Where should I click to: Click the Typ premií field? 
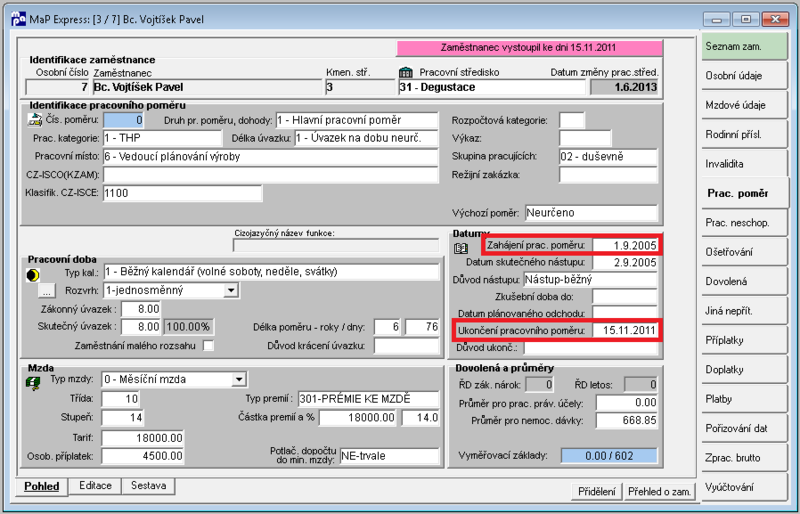point(368,399)
